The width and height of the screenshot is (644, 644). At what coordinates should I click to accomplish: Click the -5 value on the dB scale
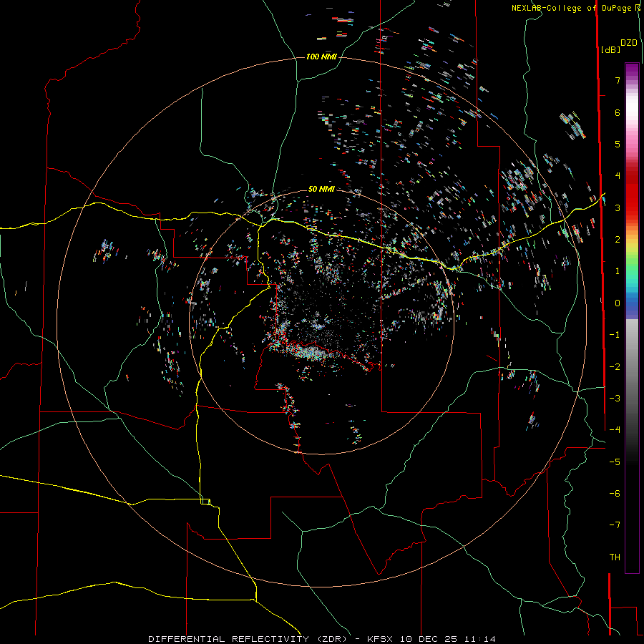pos(615,462)
